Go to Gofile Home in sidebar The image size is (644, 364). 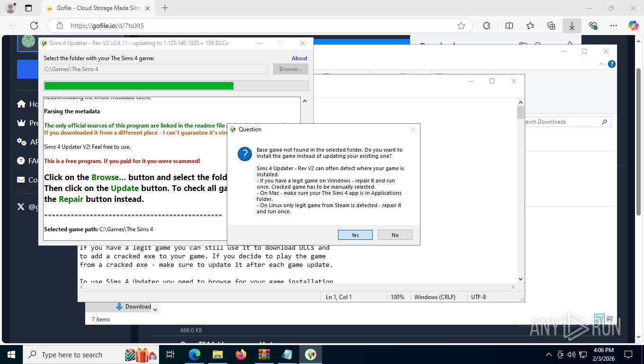click(27, 104)
